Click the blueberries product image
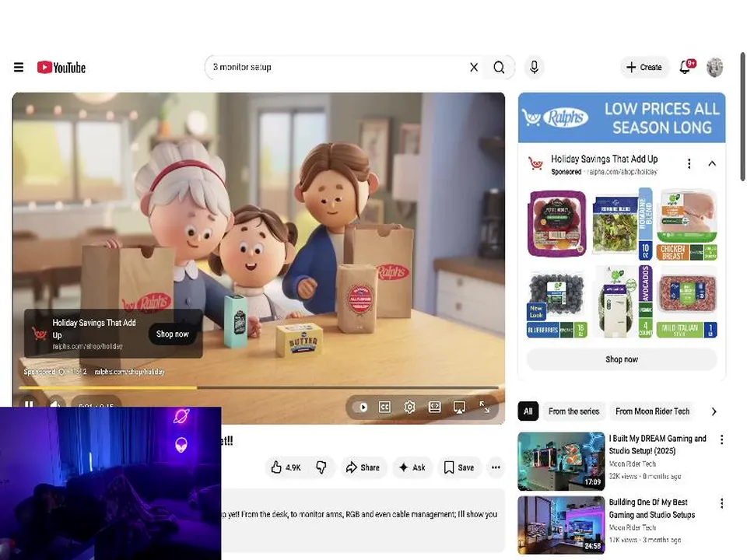 (557, 303)
